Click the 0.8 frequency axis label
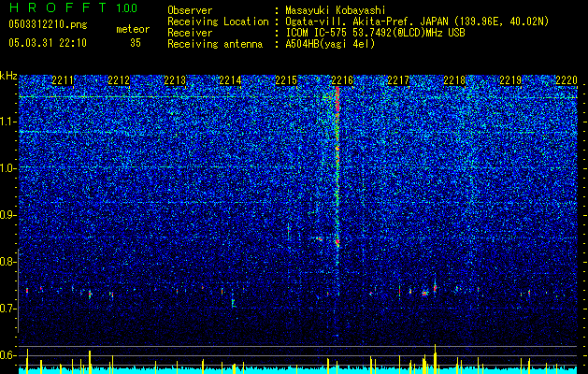The image size is (588, 374). (7, 262)
